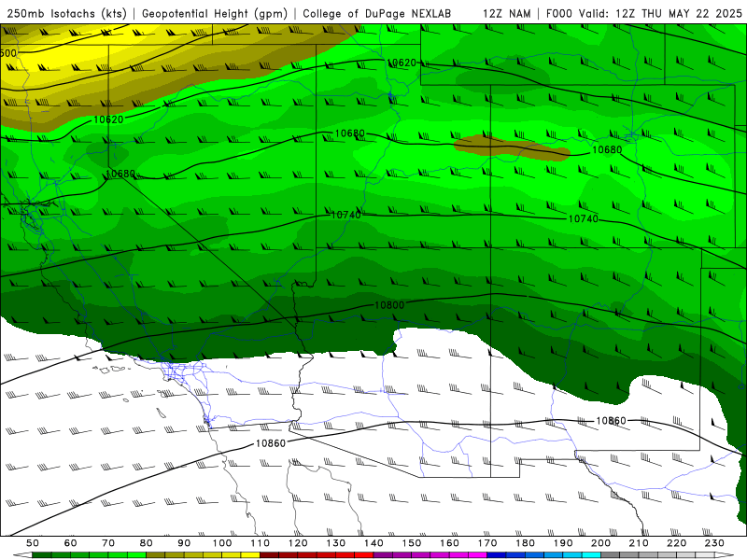The image size is (747, 560).
Task: Click the 100 value on the color scale
Action: tap(222, 543)
